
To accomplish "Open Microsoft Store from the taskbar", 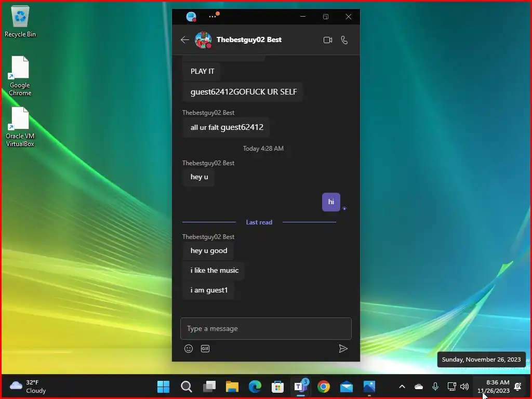I will click(277, 387).
